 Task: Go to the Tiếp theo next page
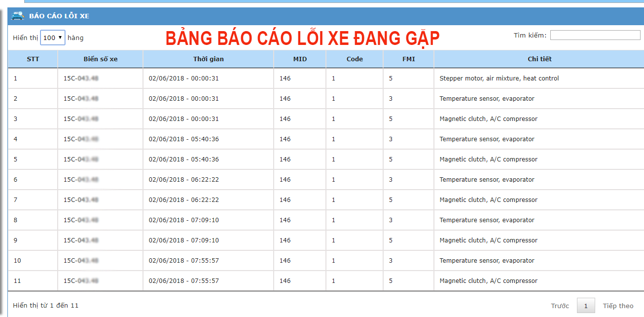tap(618, 306)
